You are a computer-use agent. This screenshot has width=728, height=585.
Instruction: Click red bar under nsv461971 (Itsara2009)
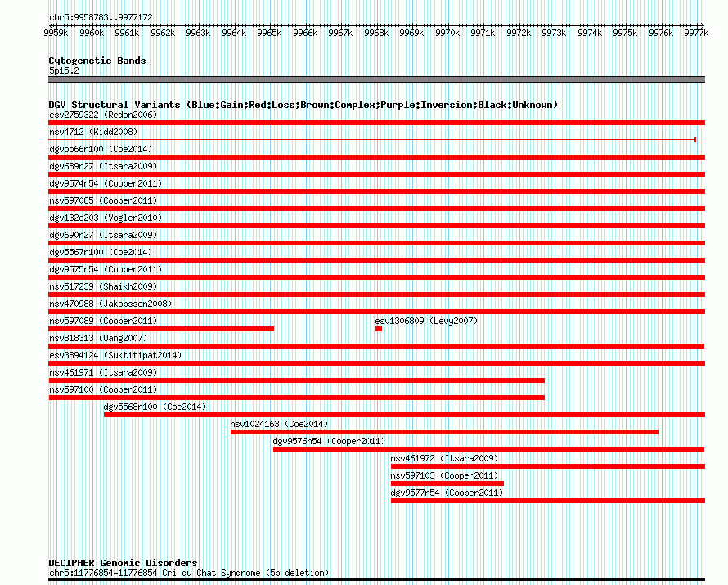(x=296, y=380)
